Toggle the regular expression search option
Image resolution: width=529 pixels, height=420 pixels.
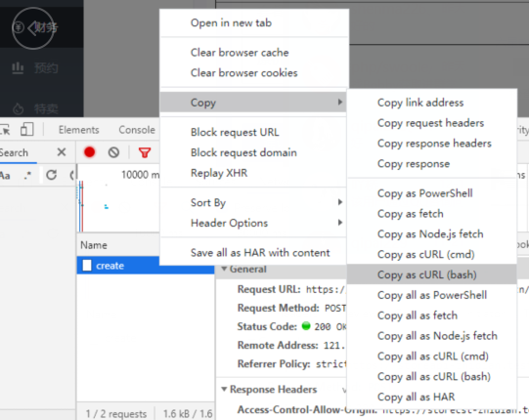pyautogui.click(x=27, y=175)
